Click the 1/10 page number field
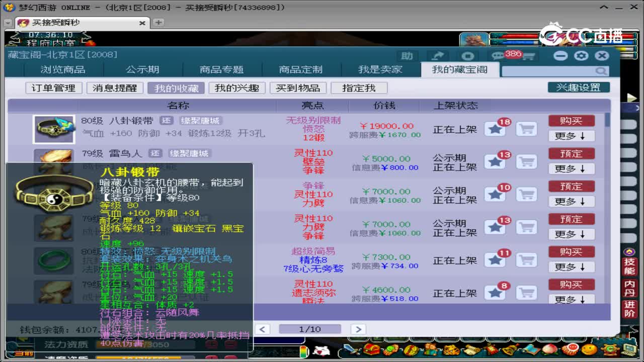 310,329
